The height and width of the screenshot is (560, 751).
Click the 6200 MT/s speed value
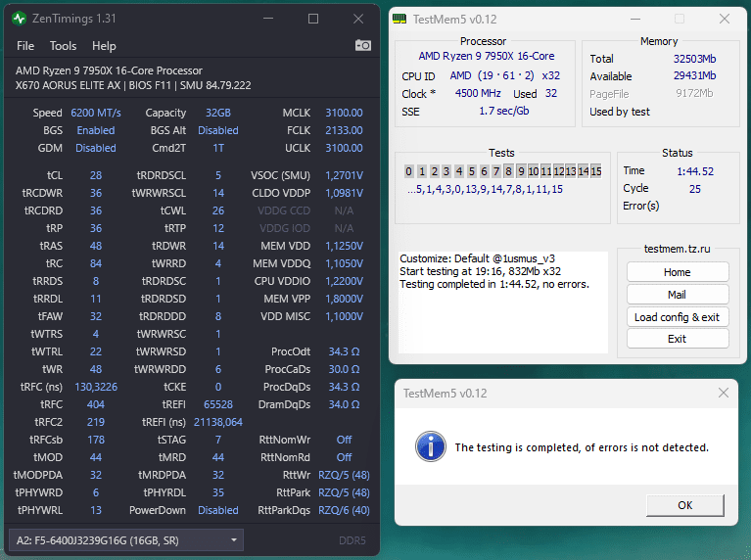[96, 113]
